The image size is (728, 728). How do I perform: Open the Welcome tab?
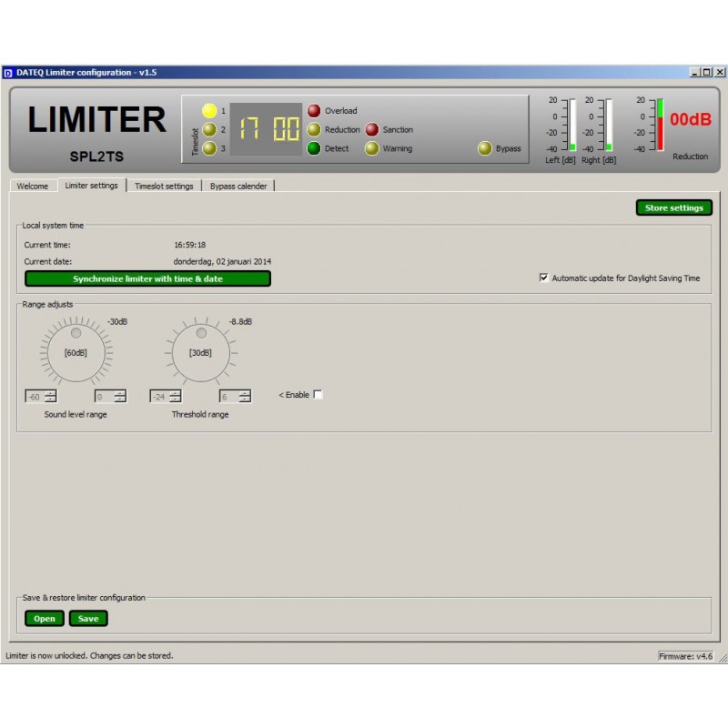point(33,186)
